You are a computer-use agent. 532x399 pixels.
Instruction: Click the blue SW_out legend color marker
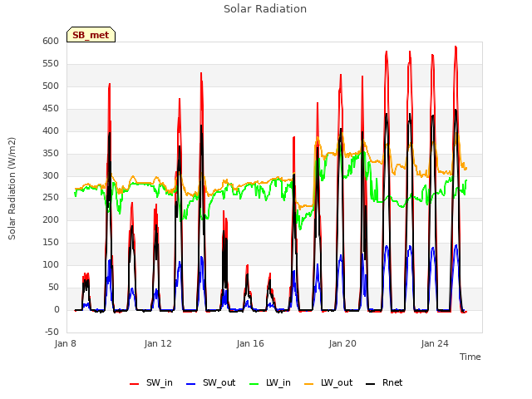pos(191,384)
